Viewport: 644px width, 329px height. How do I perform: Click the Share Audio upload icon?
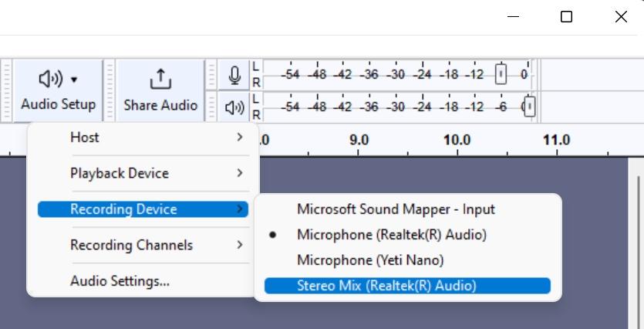tap(160, 79)
